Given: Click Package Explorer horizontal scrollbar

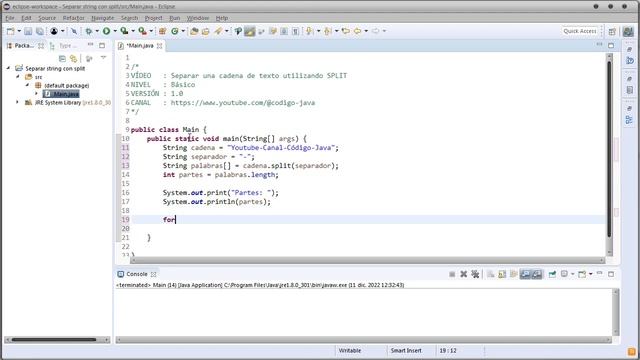Looking at the screenshot, I should coord(57,340).
